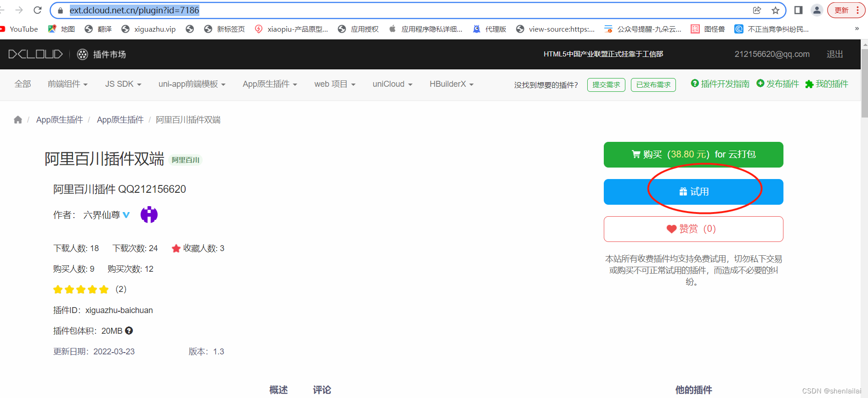Open the 插件开发指南 link
This screenshot has width=868, height=398.
[720, 84]
